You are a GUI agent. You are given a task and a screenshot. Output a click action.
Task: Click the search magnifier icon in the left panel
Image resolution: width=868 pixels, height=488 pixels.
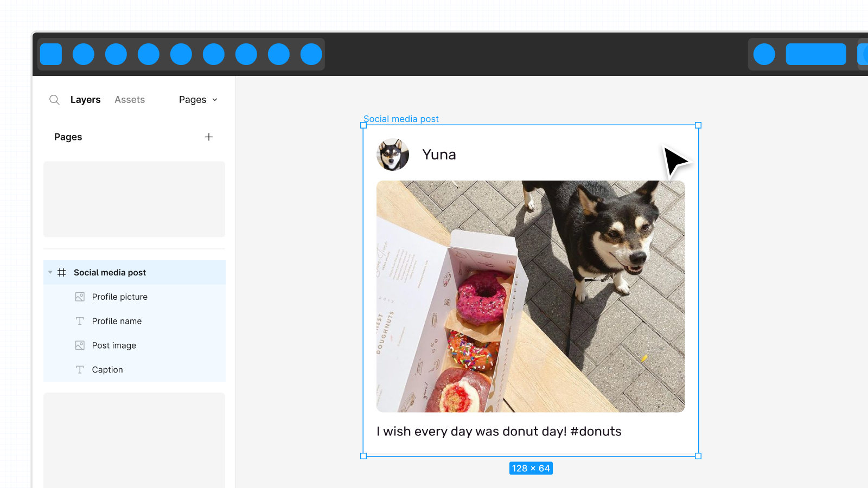(54, 100)
